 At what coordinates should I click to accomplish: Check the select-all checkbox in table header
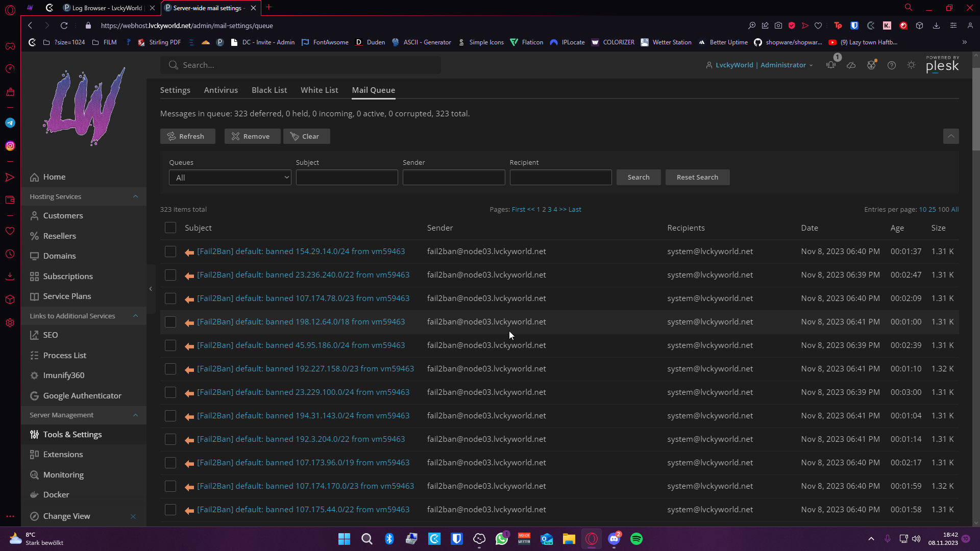170,228
